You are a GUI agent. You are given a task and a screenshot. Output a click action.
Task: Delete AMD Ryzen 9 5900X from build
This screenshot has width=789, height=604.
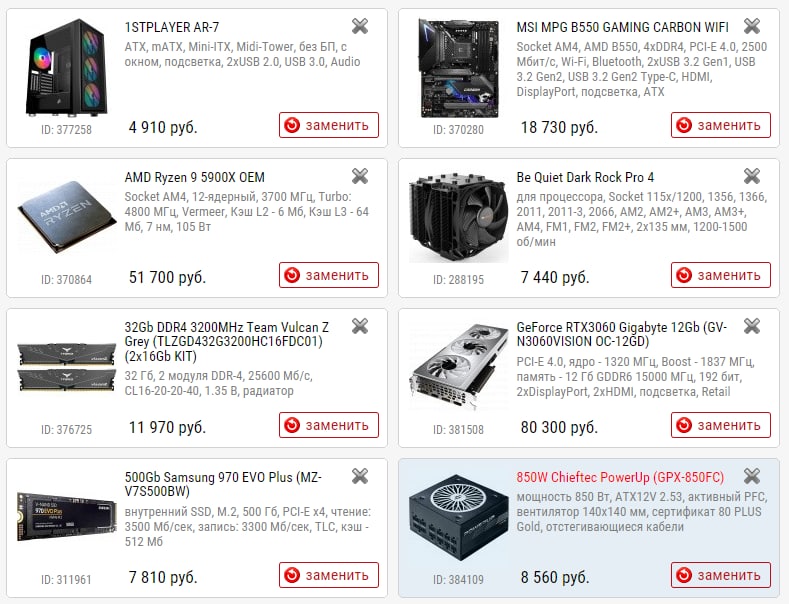360,176
